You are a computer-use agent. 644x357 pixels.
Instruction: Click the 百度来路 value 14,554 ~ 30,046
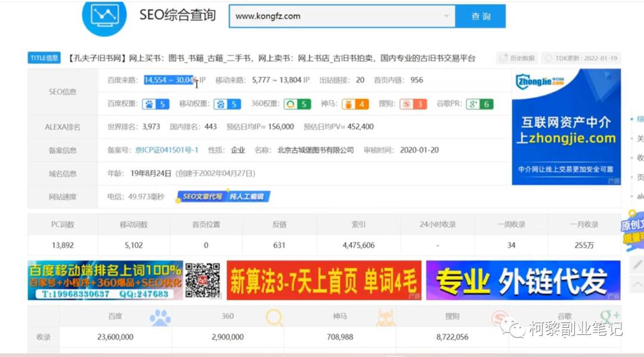point(169,80)
